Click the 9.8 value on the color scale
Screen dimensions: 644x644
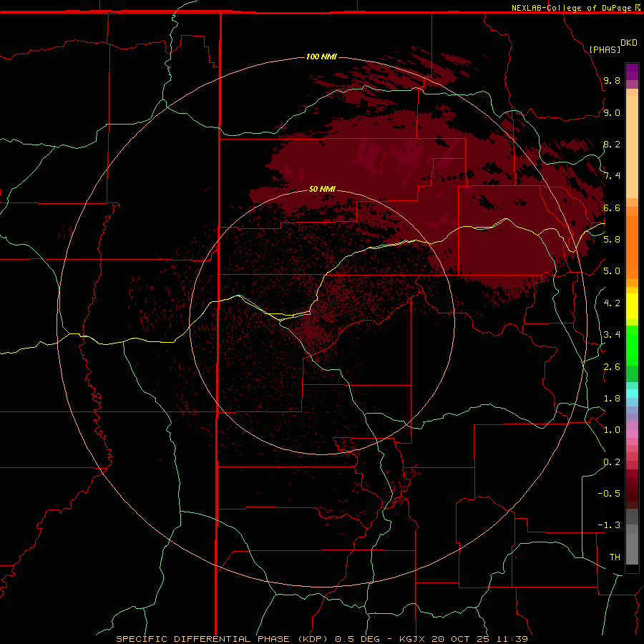612,80
